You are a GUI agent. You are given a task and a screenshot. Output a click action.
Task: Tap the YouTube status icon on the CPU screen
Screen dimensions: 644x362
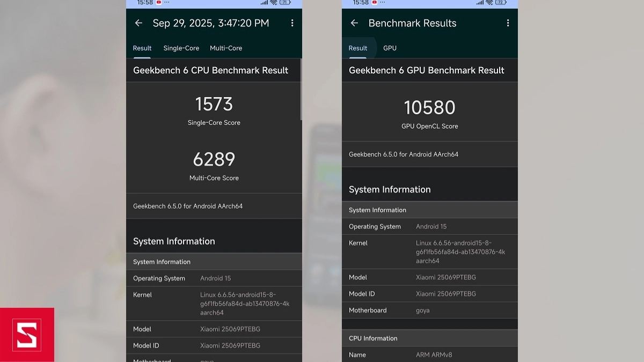click(159, 3)
